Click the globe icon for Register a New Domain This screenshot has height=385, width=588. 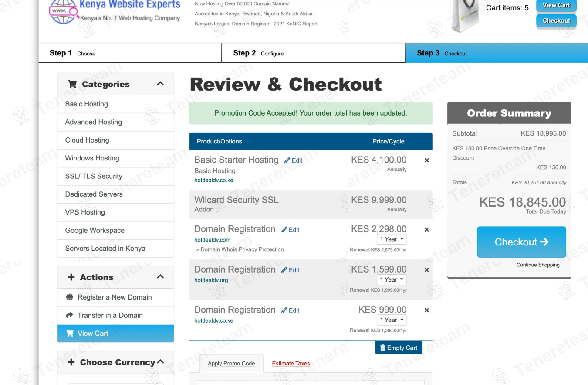pos(69,297)
